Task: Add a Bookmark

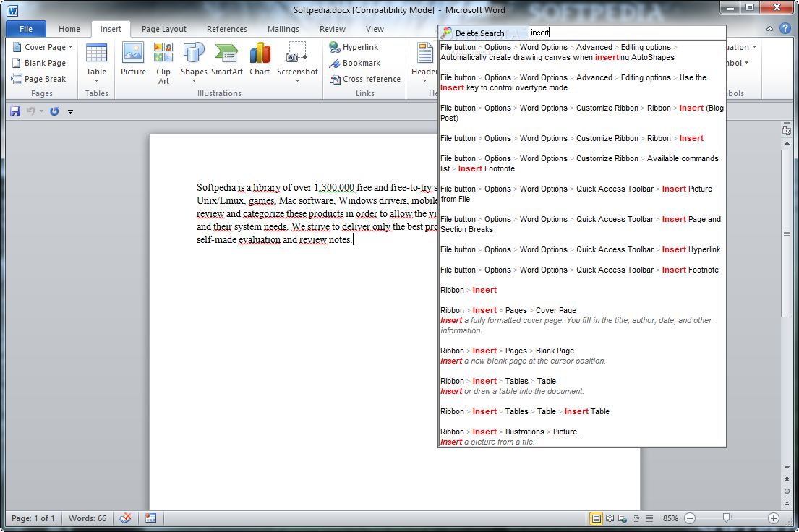Action: coord(354,63)
